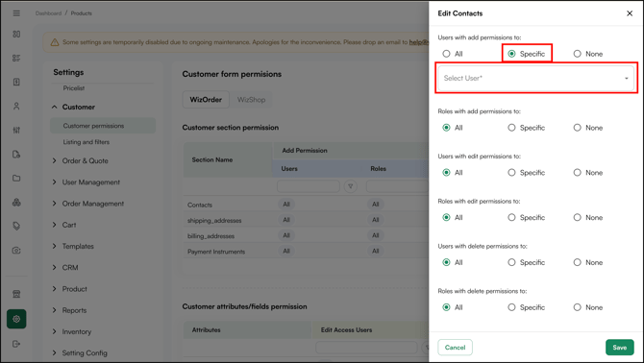Image resolution: width=644 pixels, height=363 pixels.
Task: Expand the Templates settings section
Action: [54, 246]
